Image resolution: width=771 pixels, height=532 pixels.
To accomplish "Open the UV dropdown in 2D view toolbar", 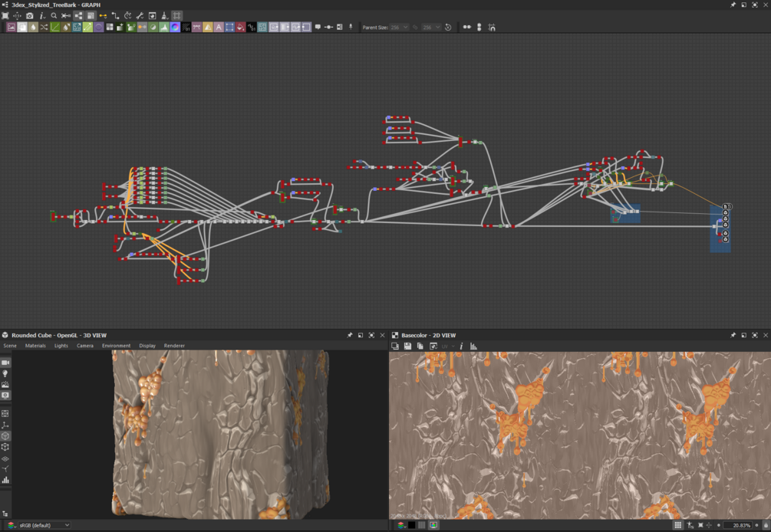I will pos(448,346).
